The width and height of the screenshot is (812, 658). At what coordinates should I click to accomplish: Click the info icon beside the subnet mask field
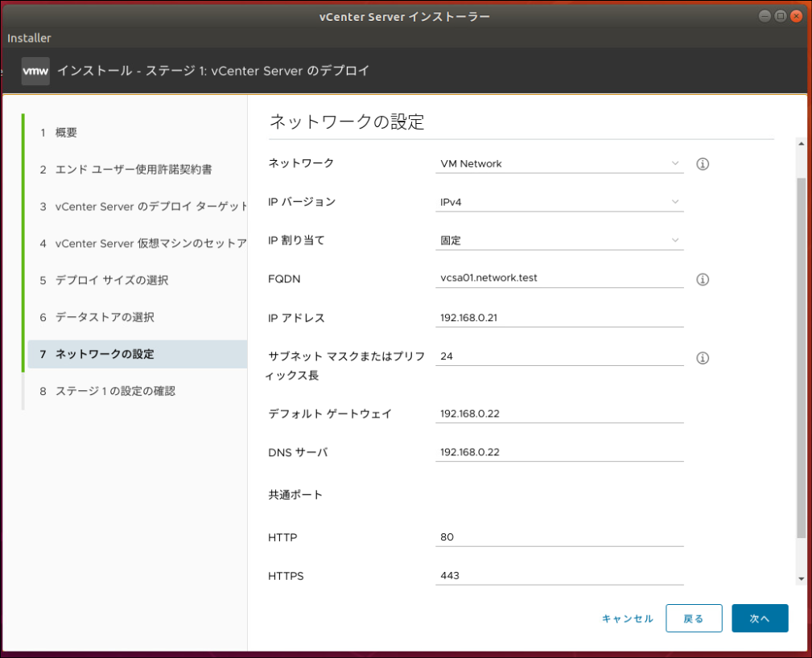[x=703, y=358]
